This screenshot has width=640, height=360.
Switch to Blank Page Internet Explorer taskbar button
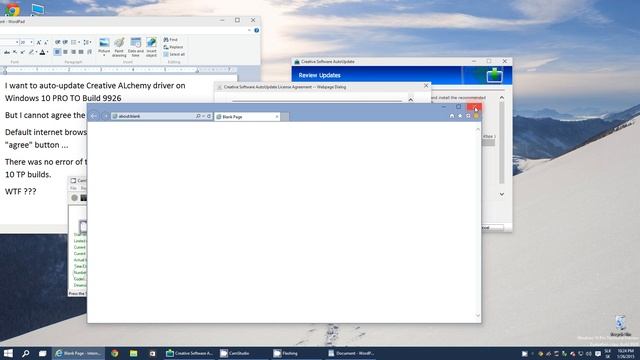click(78, 353)
